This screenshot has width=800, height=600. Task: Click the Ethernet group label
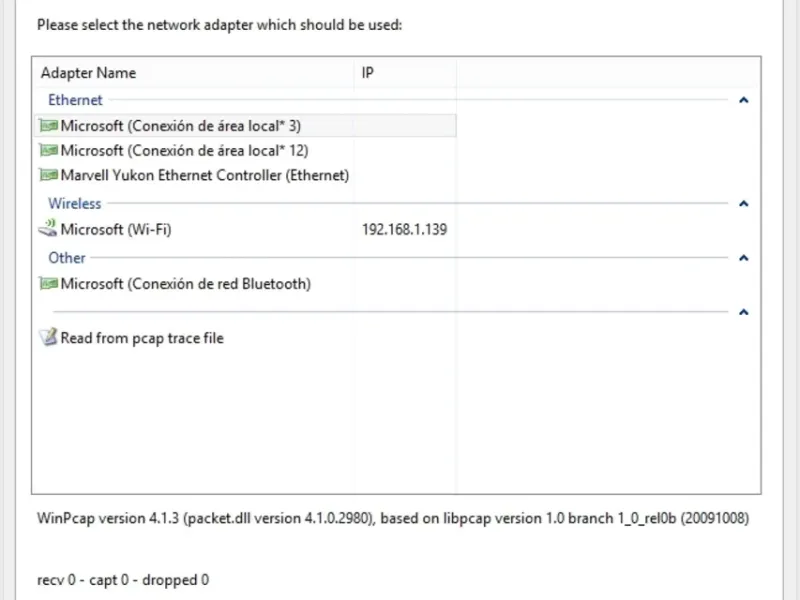pos(76,100)
